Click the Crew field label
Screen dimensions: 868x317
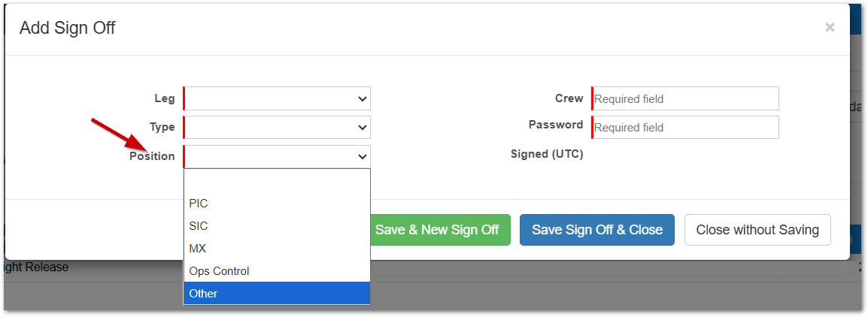pos(569,98)
